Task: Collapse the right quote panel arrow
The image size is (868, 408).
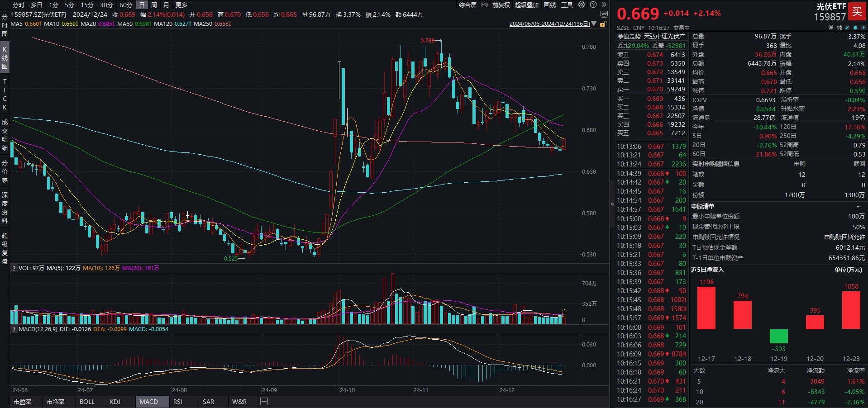Action: [612, 204]
